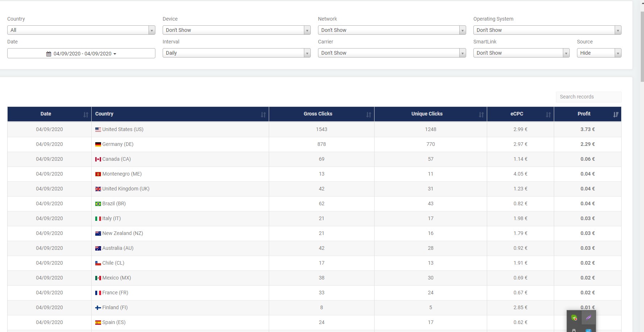644x332 pixels.
Task: Click the France flag icon
Action: click(98, 293)
